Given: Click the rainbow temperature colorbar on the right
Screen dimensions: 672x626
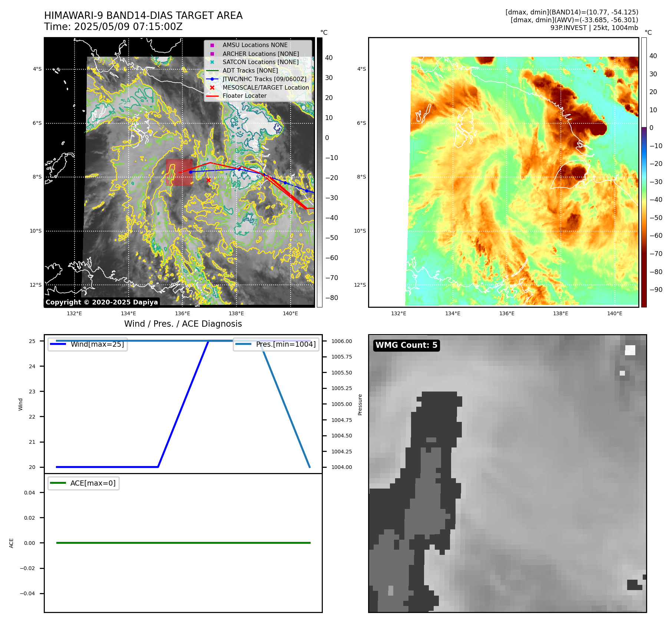Looking at the screenshot, I should point(644,172).
